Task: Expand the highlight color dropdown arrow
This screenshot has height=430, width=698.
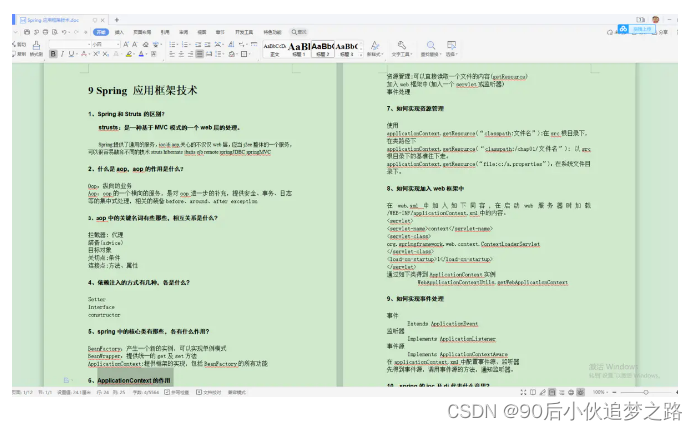Action: [x=134, y=54]
